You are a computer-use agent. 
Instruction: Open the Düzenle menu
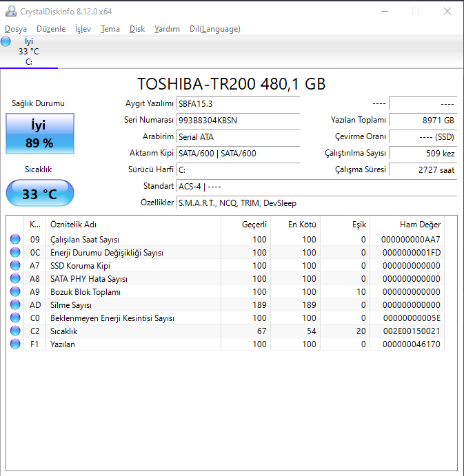(x=50, y=29)
